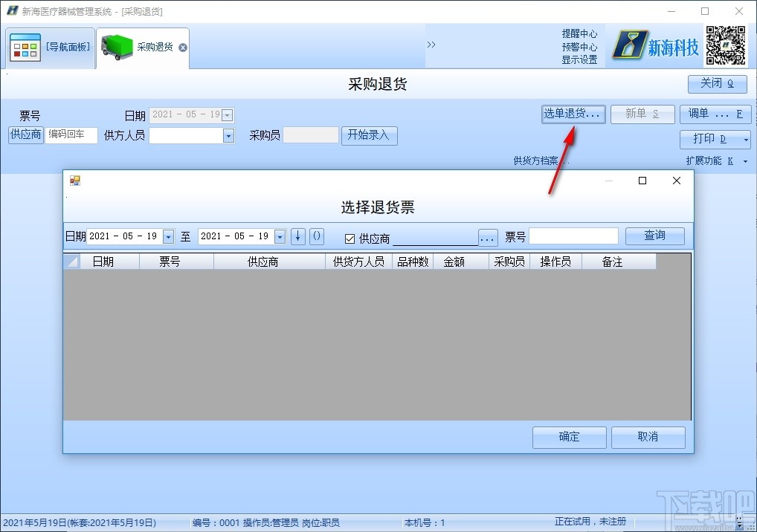Image resolution: width=757 pixels, height=532 pixels.
Task: Click the 查询 button in the dialog
Action: (x=654, y=236)
